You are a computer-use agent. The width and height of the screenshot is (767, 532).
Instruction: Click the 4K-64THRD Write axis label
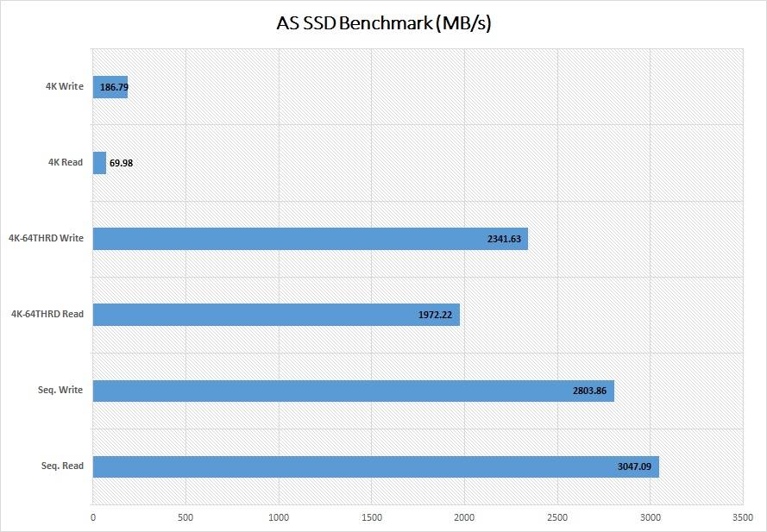tap(46, 238)
